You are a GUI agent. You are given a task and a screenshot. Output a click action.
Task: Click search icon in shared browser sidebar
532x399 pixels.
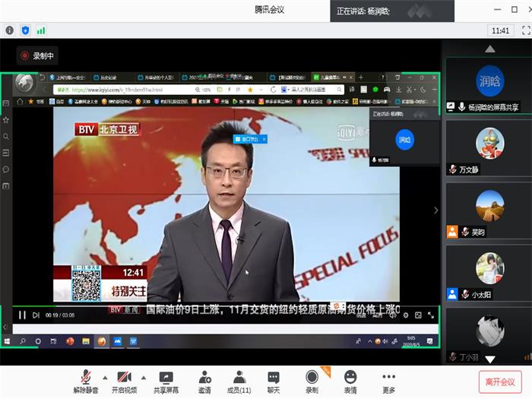pos(6,136)
